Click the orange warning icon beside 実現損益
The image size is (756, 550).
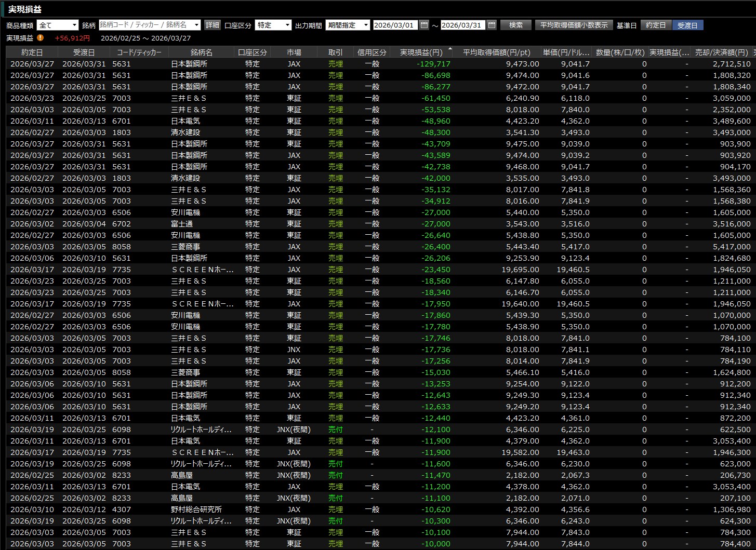coord(41,38)
